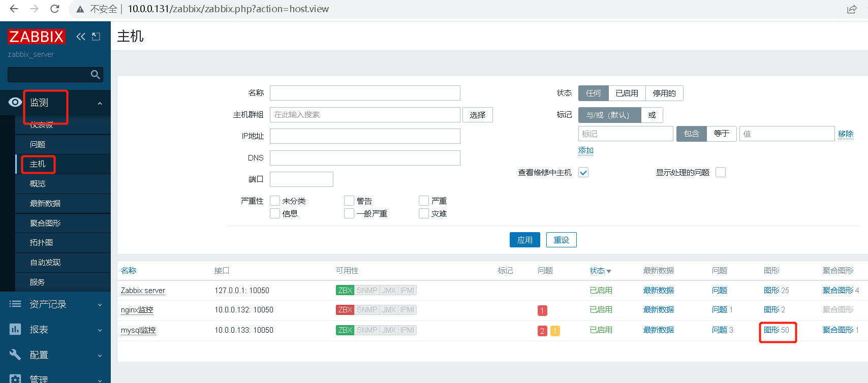Check the 信息 severity box
This screenshot has height=383, width=868.
275,213
